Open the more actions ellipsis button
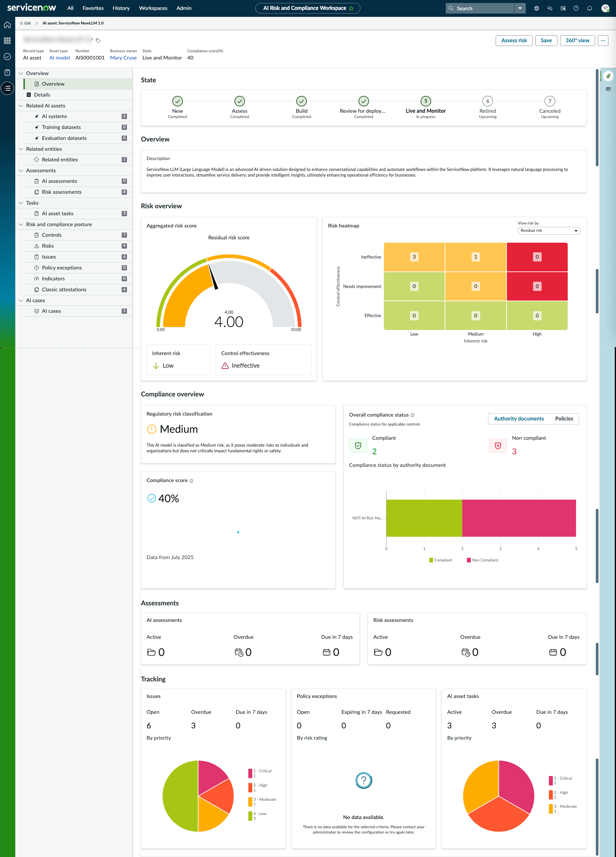616x857 pixels. tap(603, 40)
